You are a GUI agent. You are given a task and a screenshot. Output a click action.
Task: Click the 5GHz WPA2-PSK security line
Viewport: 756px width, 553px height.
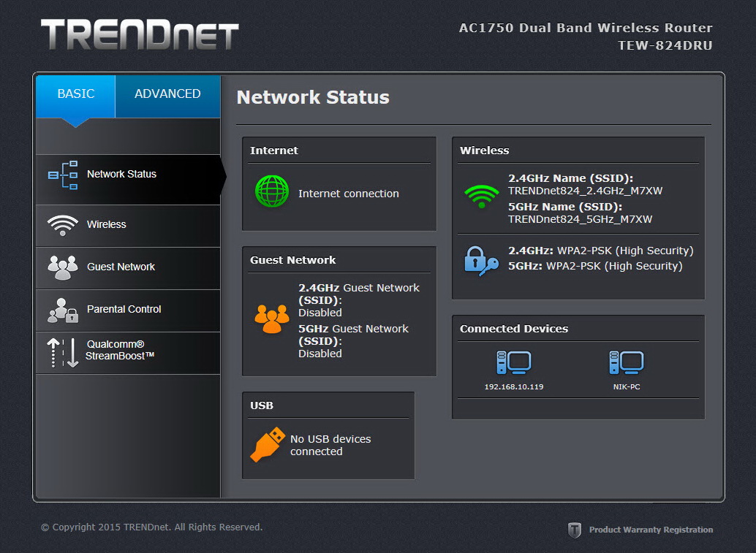pyautogui.click(x=595, y=266)
